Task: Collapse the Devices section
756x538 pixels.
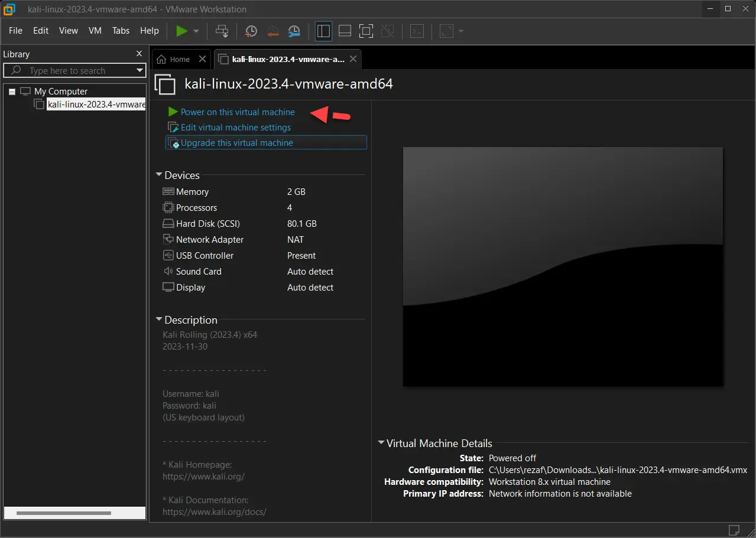Action: click(x=158, y=175)
